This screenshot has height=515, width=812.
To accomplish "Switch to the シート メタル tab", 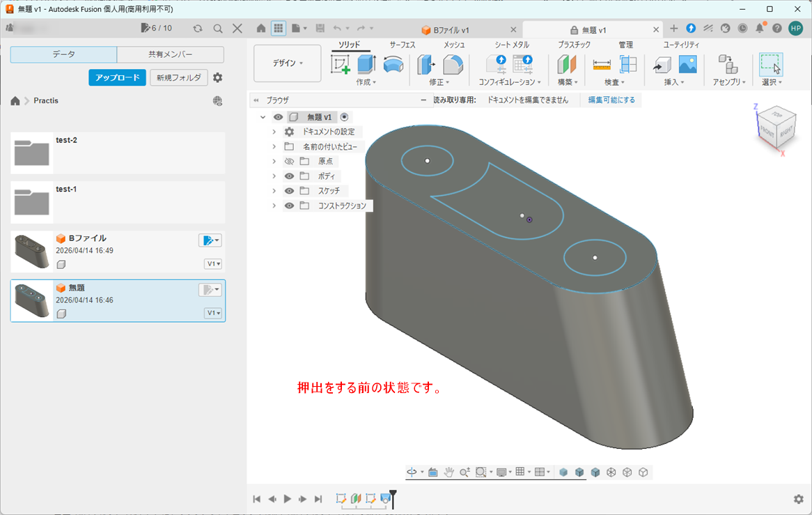I will [512, 45].
